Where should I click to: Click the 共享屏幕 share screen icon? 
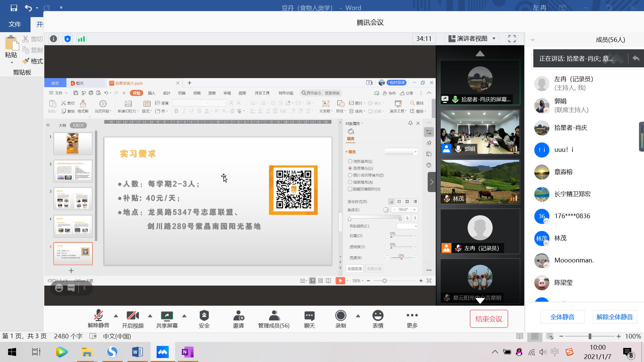167,316
